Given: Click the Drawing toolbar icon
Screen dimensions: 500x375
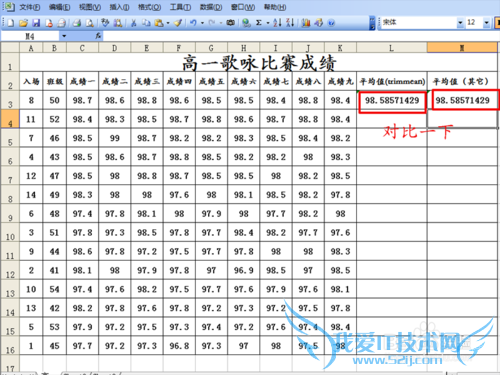Looking at the screenshot, I should click(x=319, y=23).
